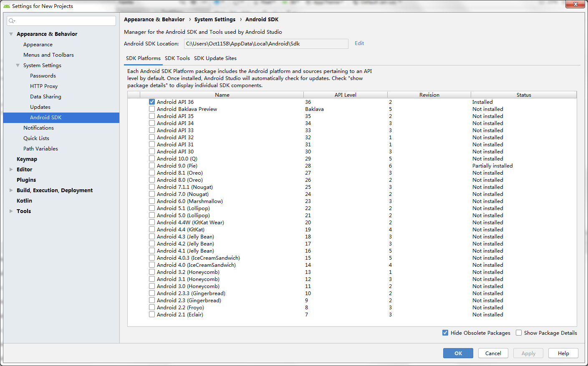Select Keymap in settings tree
Viewport: 588px width, 366px height.
pyautogui.click(x=27, y=159)
